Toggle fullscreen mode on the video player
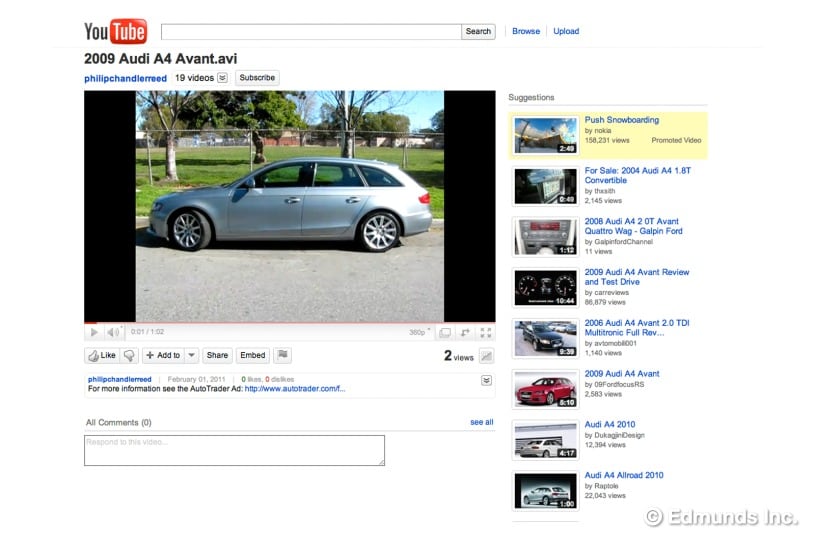Image resolution: width=815 pixels, height=543 pixels. pos(486,333)
